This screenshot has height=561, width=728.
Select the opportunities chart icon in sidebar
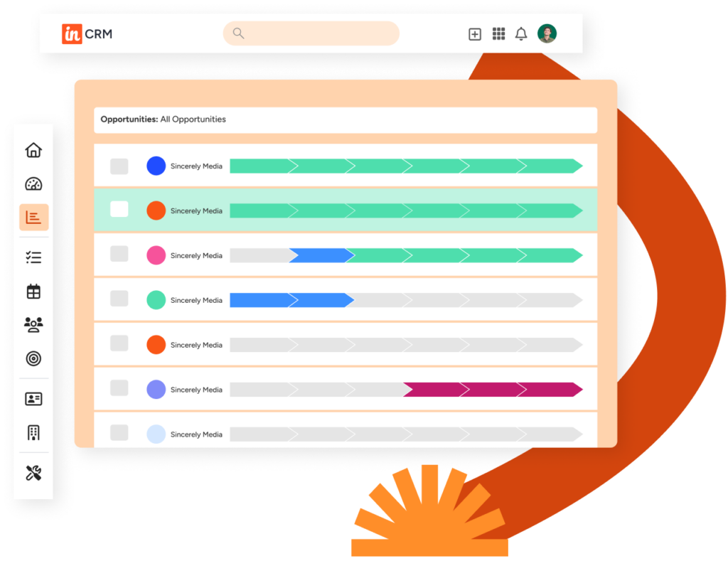(33, 218)
